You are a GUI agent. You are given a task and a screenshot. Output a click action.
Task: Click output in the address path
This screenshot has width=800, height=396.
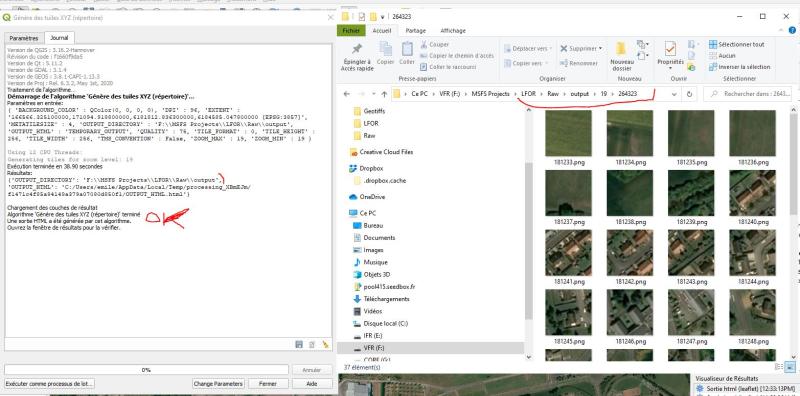point(580,94)
